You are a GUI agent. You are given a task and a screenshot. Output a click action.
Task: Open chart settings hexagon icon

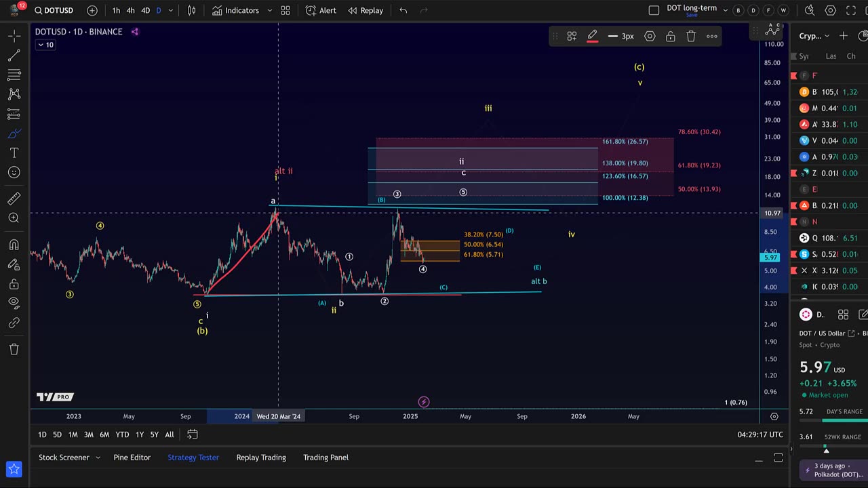click(x=831, y=10)
